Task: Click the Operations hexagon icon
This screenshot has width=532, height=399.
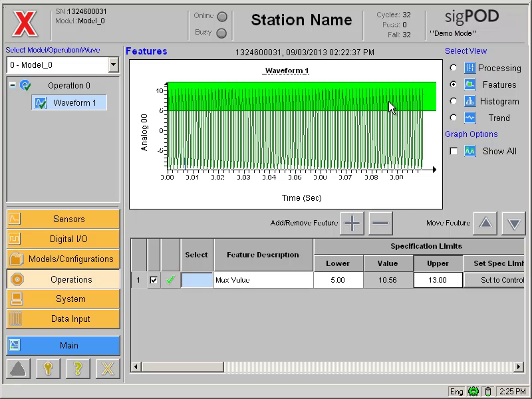Action: click(17, 280)
